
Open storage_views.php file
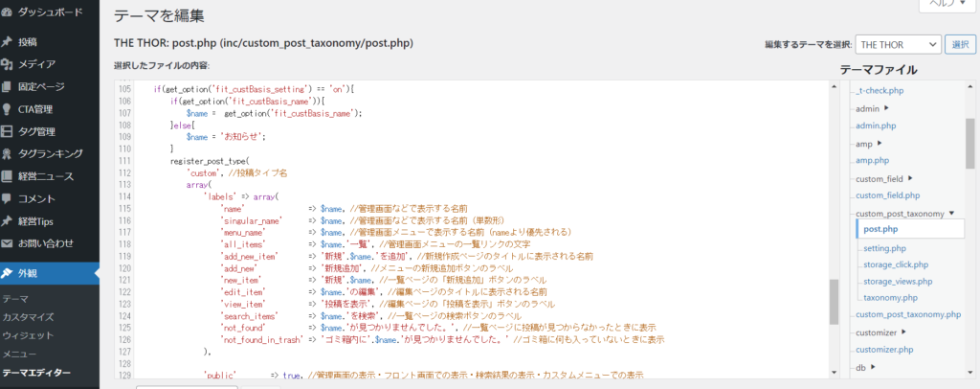click(897, 282)
